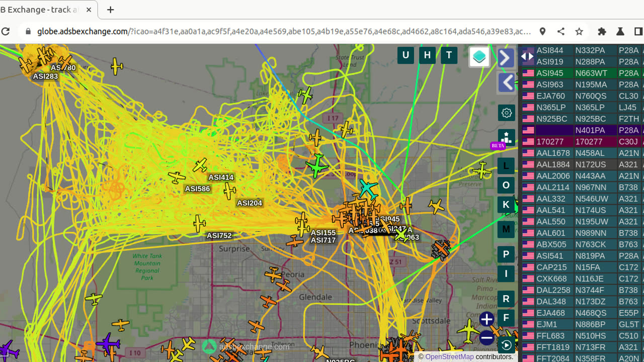Select the cyan aircraft on the map
The width and height of the screenshot is (644, 362).
[x=368, y=189]
